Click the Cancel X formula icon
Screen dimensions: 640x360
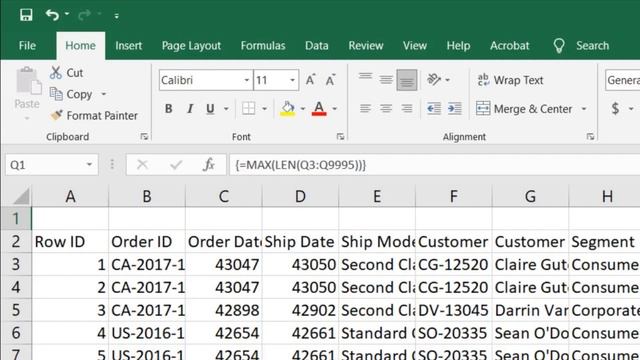pyautogui.click(x=142, y=165)
